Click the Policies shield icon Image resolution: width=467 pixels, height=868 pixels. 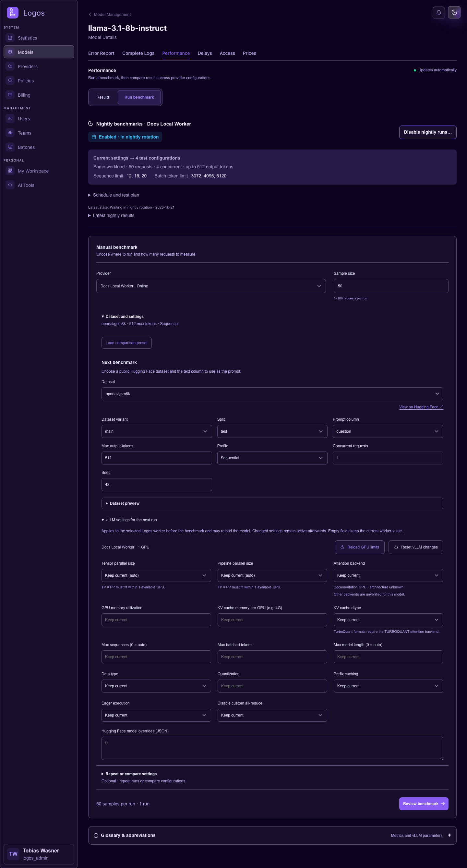10,80
